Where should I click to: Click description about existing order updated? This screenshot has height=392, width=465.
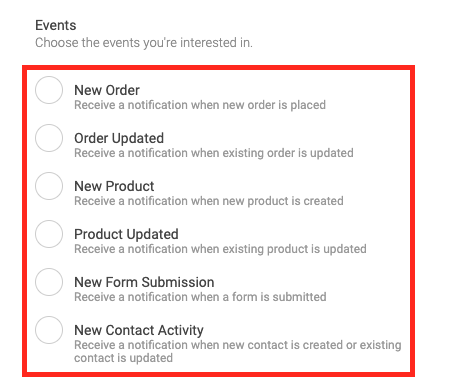coord(214,153)
